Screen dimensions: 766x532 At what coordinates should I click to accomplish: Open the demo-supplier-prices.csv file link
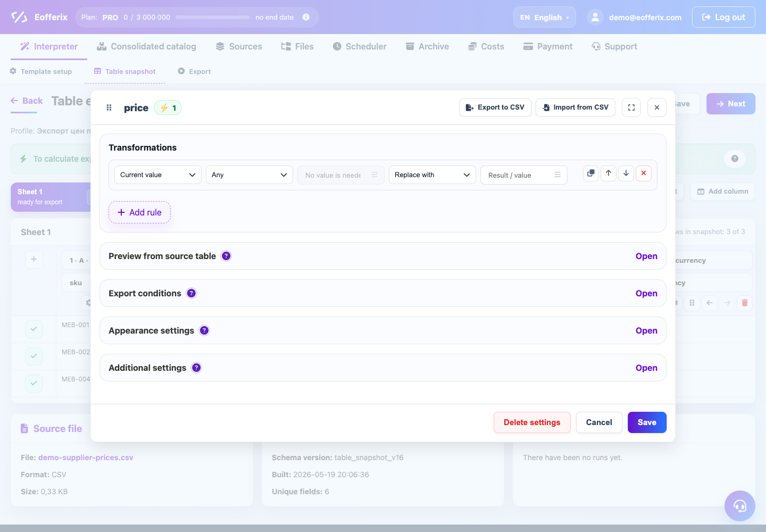86,458
